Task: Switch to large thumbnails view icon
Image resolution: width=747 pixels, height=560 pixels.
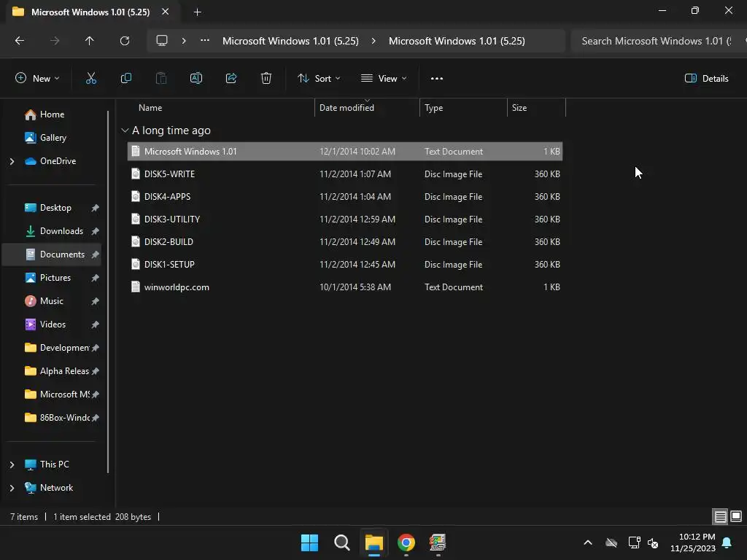Action: [x=736, y=516]
